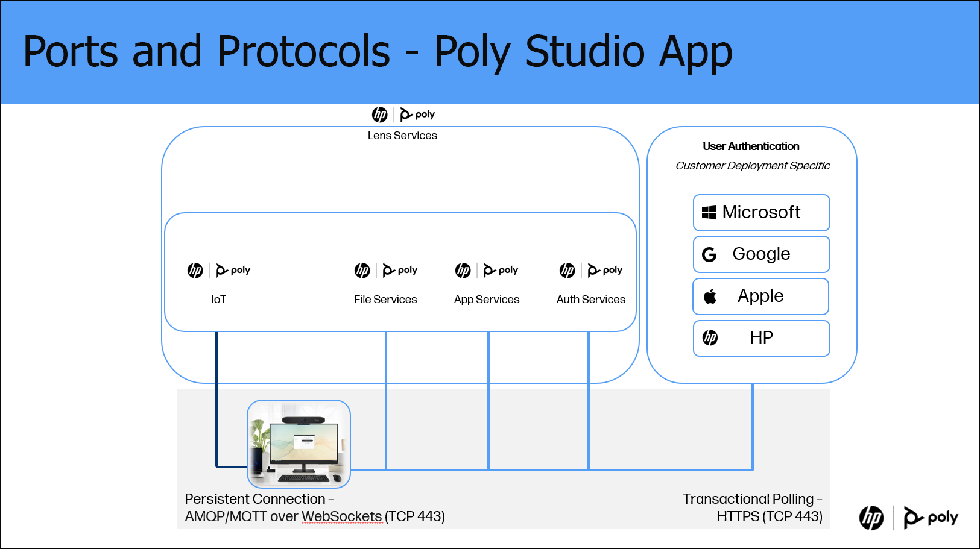Select the Apple authentication option
The height and width of the screenshot is (549, 980).
760,296
